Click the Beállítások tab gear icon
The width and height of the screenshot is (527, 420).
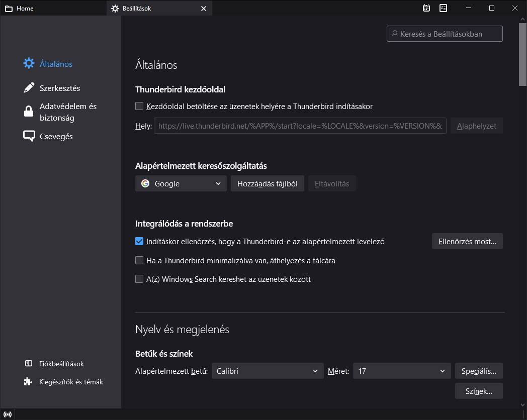(x=115, y=9)
